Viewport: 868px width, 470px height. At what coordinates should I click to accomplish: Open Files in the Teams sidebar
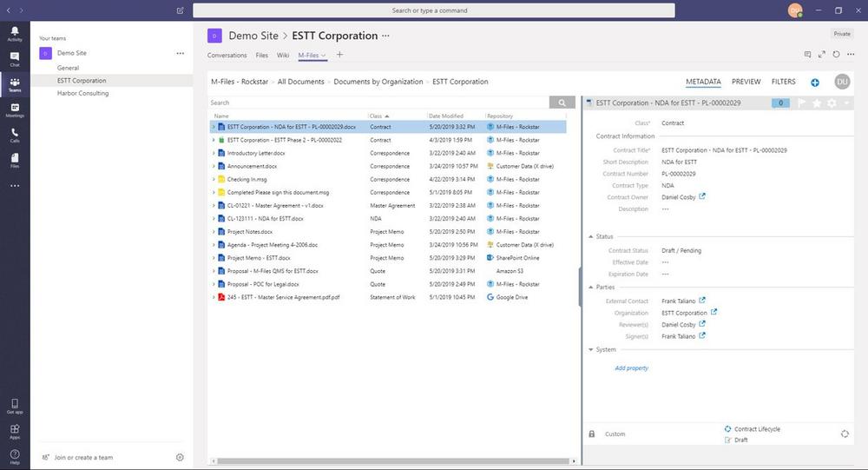[x=15, y=160]
